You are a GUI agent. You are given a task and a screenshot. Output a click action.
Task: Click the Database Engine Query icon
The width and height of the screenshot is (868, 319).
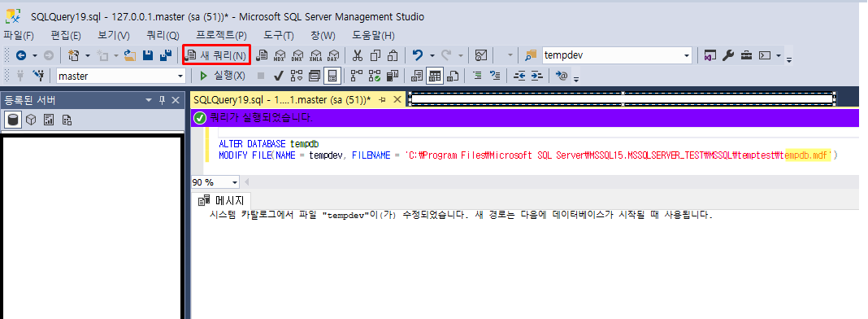pos(263,55)
